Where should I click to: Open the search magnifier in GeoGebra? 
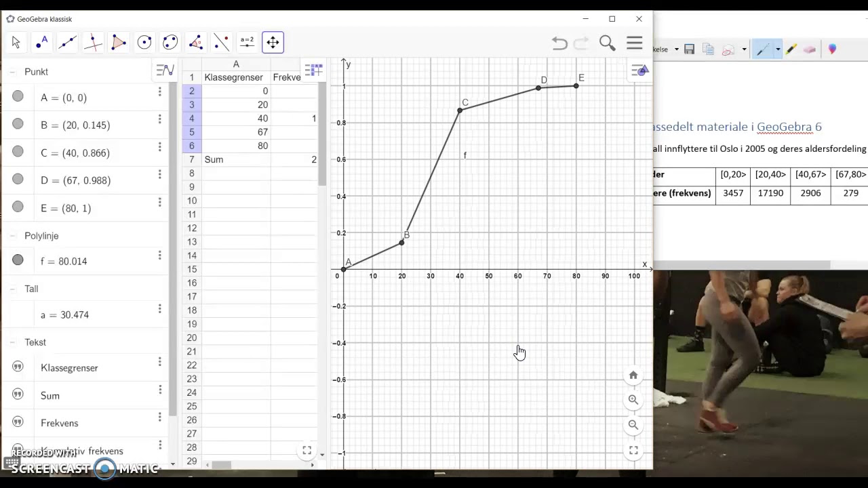608,43
